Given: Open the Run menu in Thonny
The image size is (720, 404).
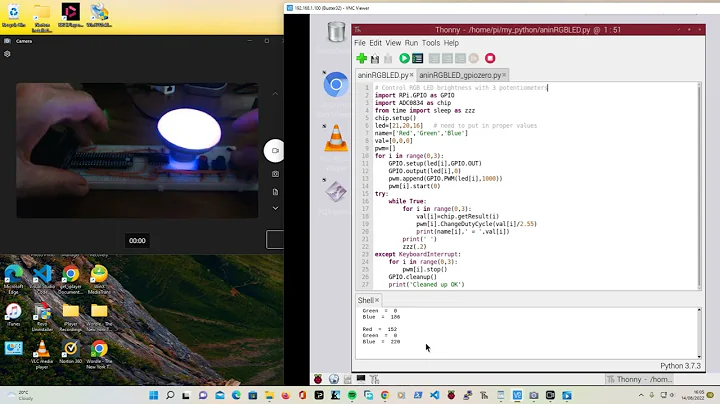Looking at the screenshot, I should click(x=411, y=43).
